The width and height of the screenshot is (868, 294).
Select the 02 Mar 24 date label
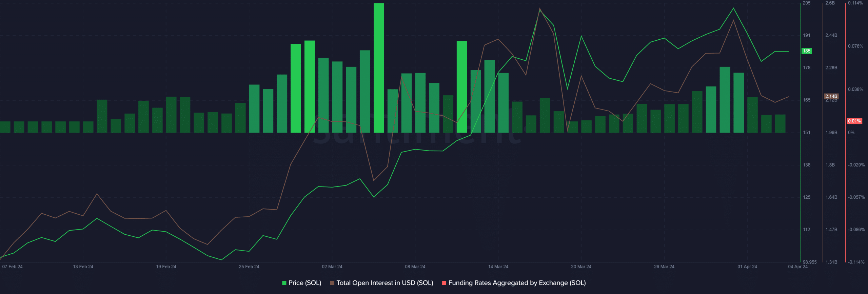332,267
